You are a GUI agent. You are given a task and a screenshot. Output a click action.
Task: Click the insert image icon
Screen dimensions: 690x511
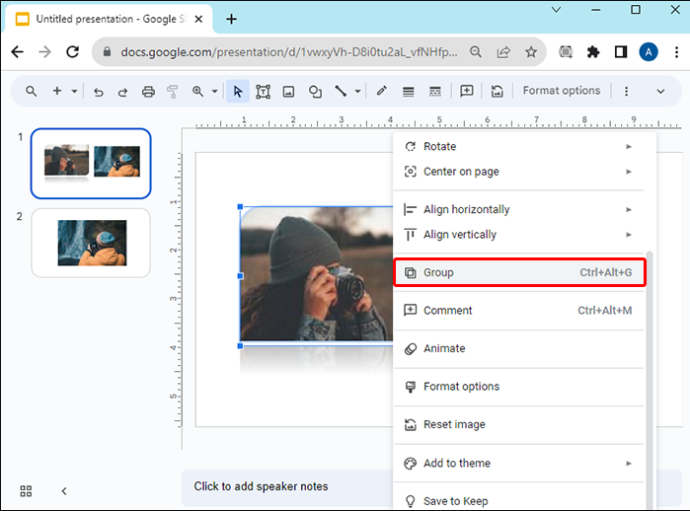coord(289,92)
